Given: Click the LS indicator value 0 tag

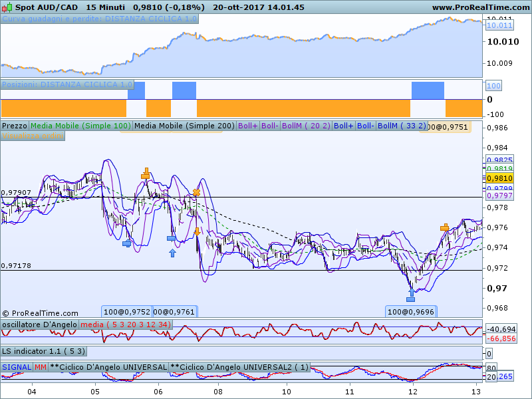Looking at the screenshot, I should [x=489, y=354].
